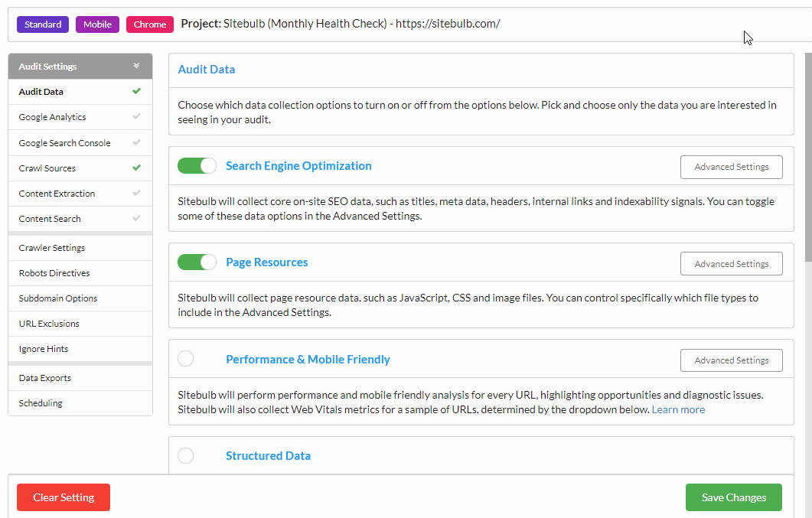Viewport: 812px width, 518px height.
Task: Open Subdomain Options
Action: (x=80, y=298)
